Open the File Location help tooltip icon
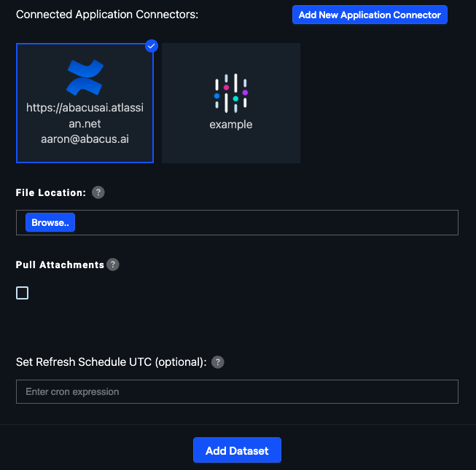Image resolution: width=476 pixels, height=470 pixels. tap(98, 192)
